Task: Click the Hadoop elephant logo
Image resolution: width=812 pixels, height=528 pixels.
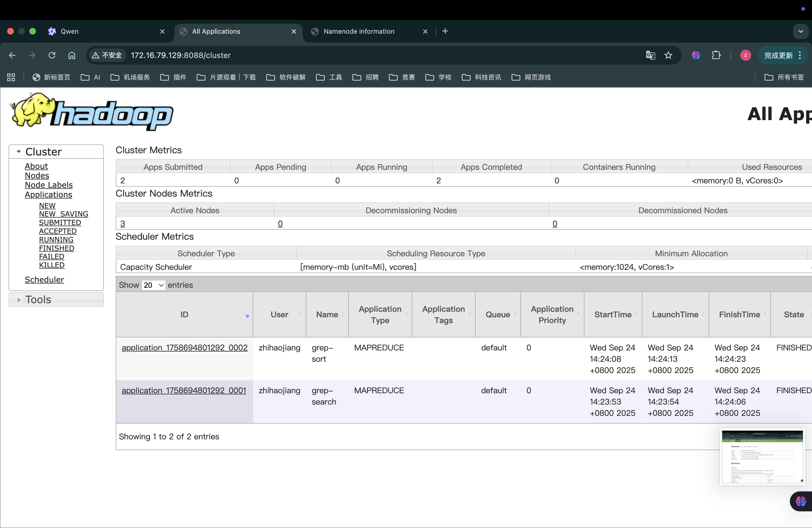Action: tap(92, 111)
